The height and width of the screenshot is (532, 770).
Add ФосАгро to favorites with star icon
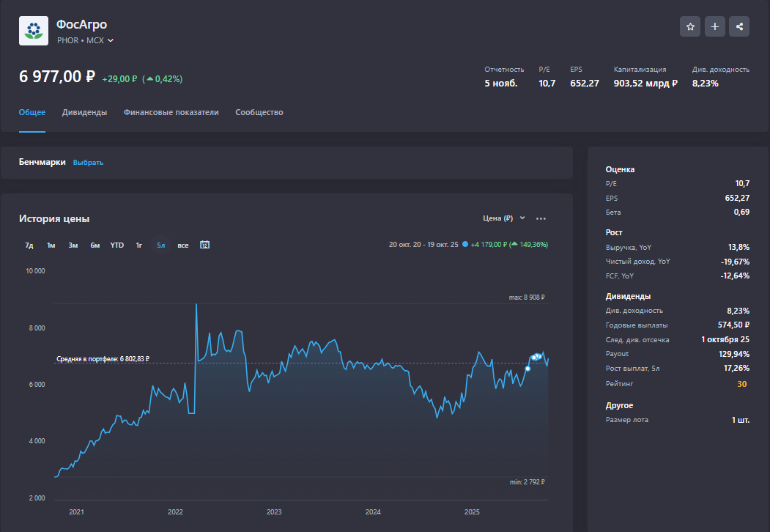(690, 26)
